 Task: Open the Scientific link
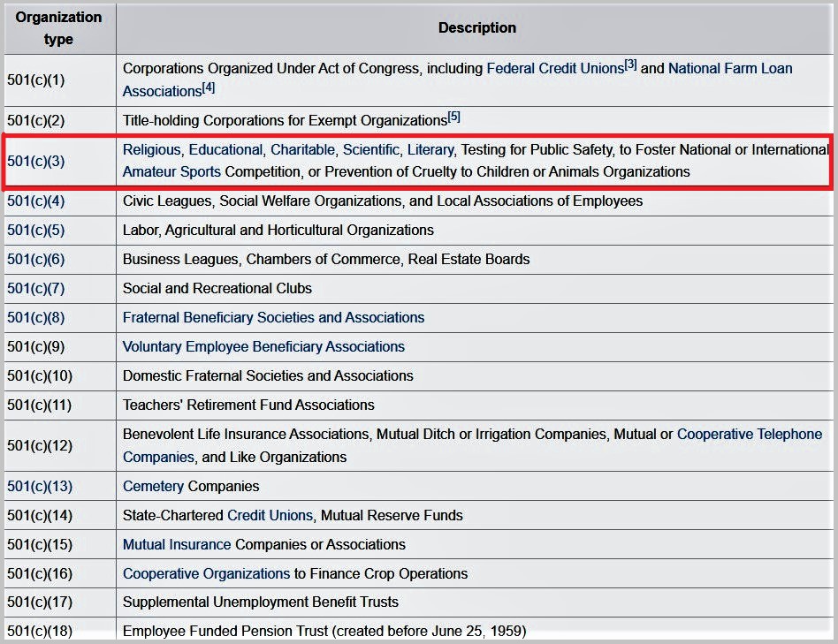point(371,150)
